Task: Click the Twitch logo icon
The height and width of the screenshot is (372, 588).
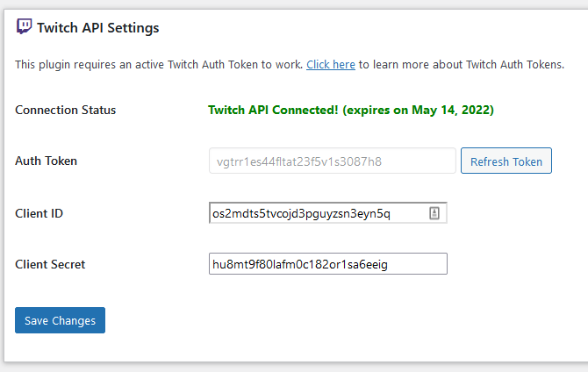Action: click(x=24, y=26)
